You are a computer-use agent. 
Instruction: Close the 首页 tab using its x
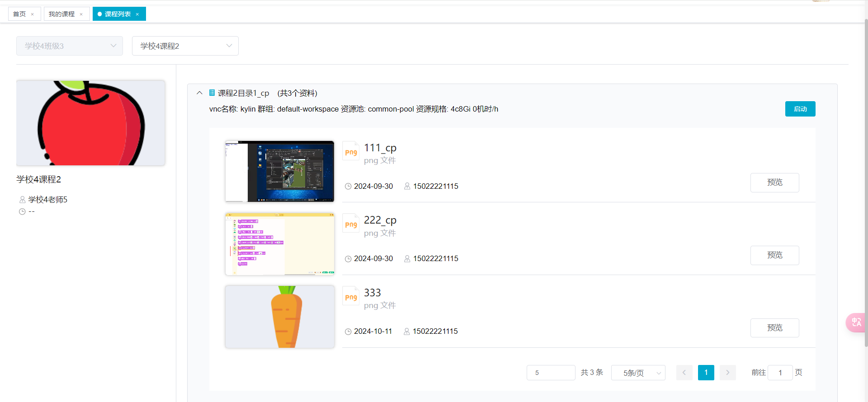click(x=33, y=14)
